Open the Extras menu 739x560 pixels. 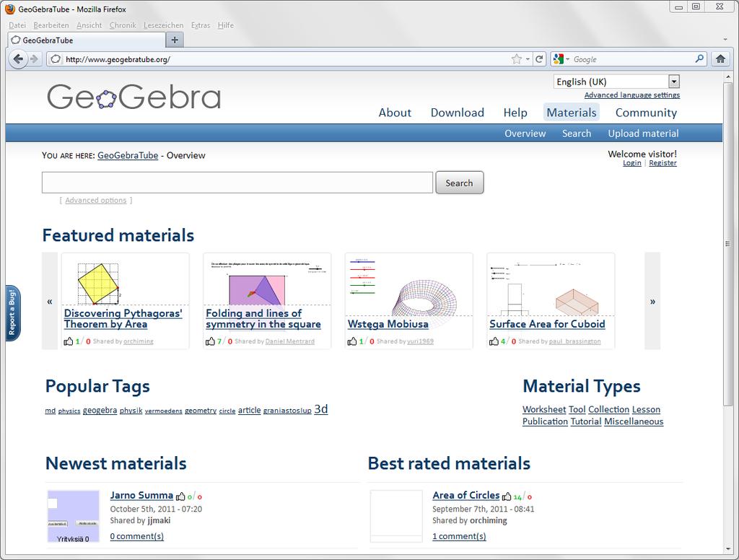click(201, 25)
